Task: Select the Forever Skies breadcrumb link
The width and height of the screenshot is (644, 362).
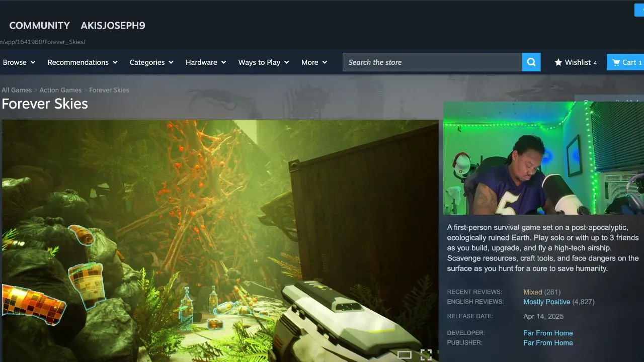Action: point(109,90)
